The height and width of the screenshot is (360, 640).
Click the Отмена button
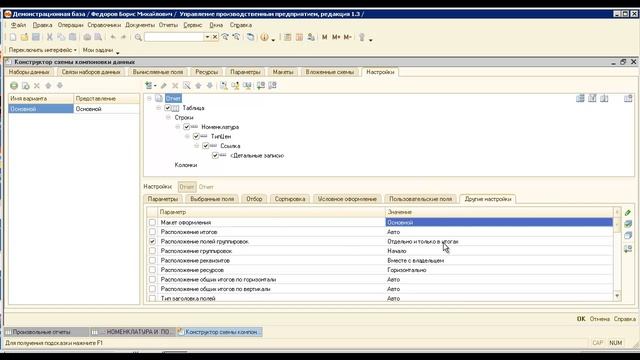(599, 319)
